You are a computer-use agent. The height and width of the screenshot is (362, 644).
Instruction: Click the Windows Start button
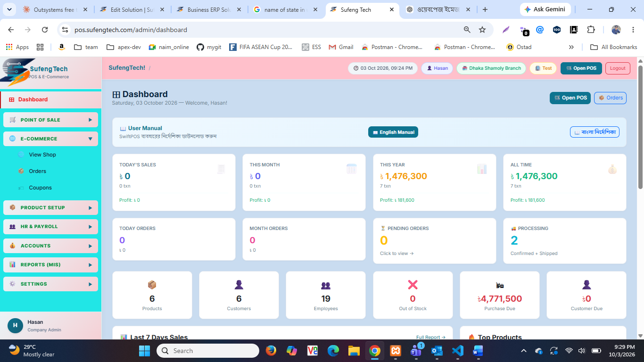pyautogui.click(x=144, y=351)
